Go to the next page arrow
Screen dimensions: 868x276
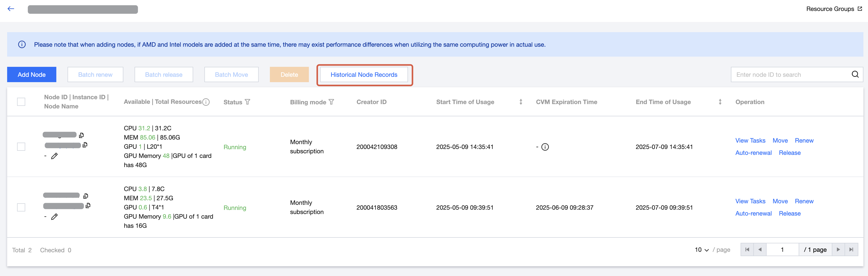pos(838,250)
